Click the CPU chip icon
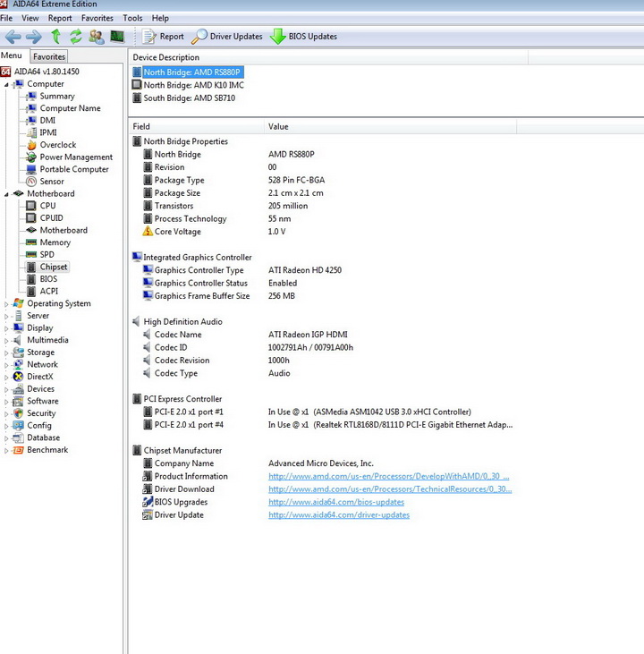 (x=31, y=206)
